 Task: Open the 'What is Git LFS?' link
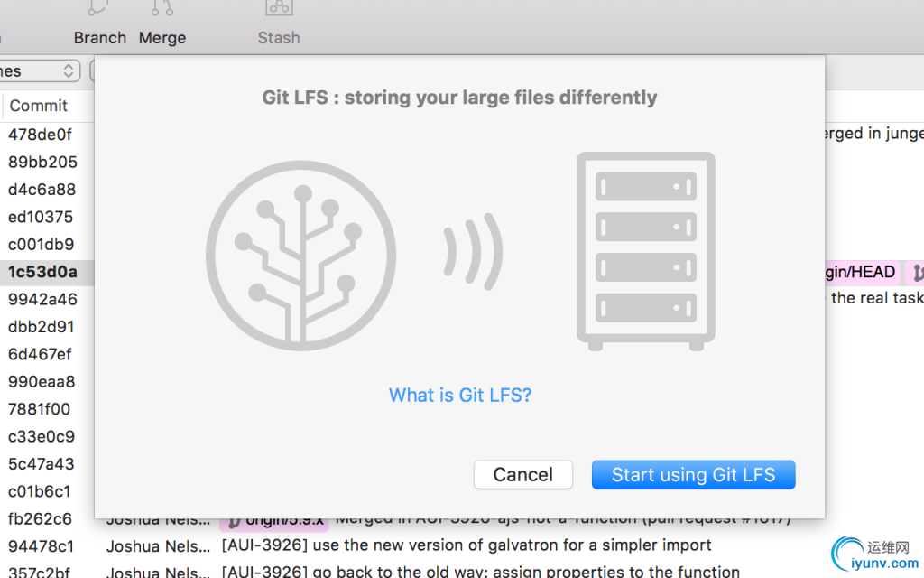460,395
